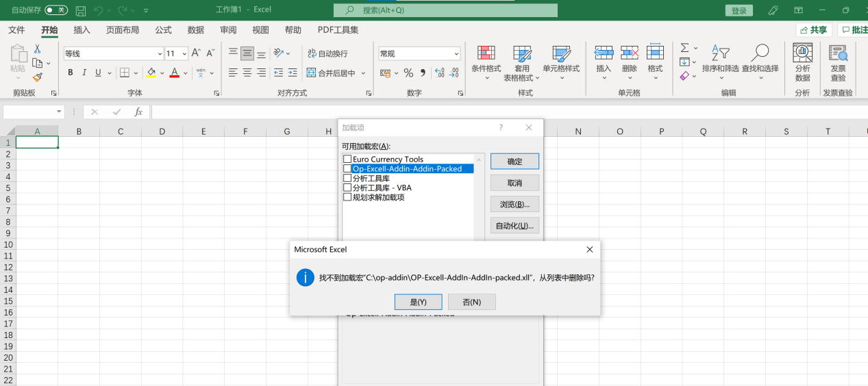Expand the font name dropdown
Viewport: 868px width, 386px height.
[160, 53]
